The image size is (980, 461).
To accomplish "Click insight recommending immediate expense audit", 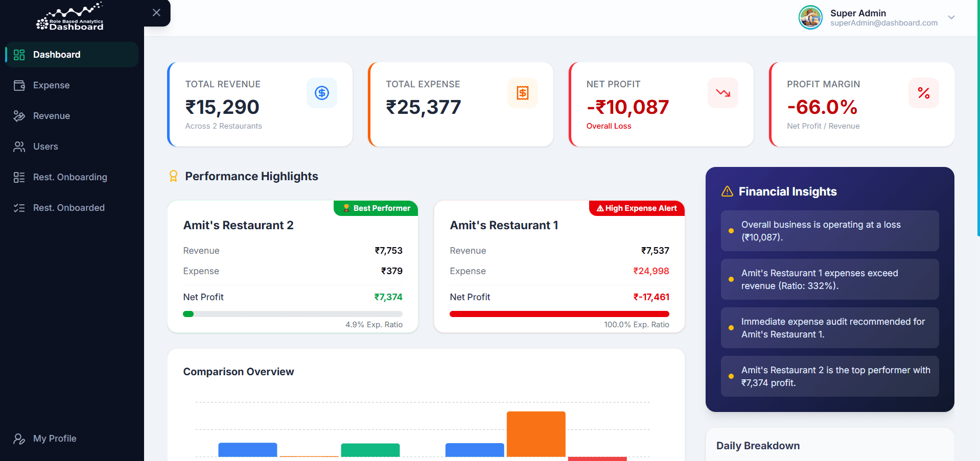I will 830,328.
